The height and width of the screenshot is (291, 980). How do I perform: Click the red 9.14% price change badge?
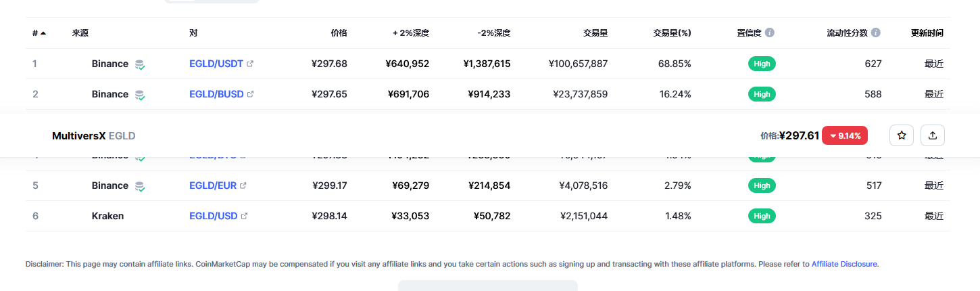tap(845, 135)
